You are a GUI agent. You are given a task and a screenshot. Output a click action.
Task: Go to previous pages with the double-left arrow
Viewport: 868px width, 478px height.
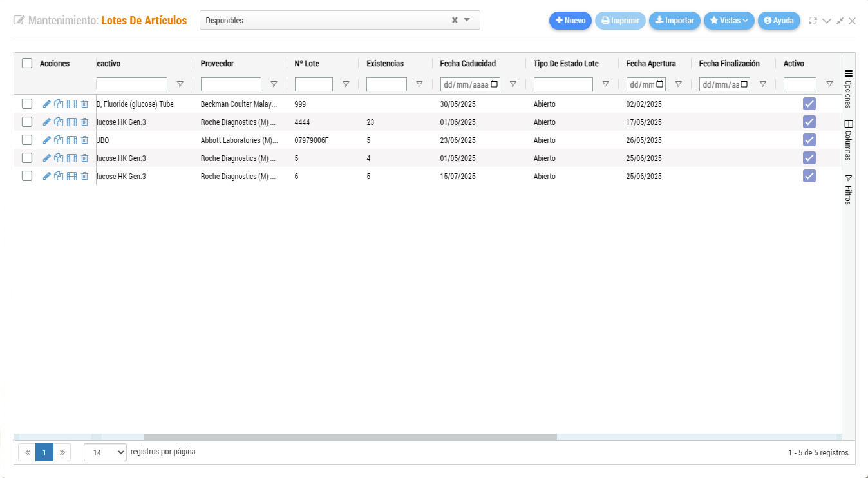point(28,452)
